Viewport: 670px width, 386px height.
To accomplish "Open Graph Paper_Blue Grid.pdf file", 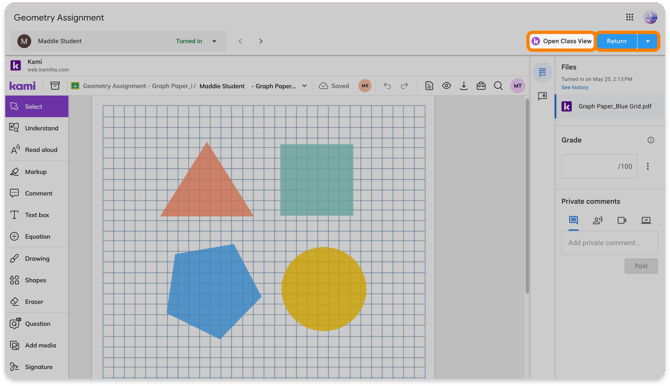I will [x=610, y=106].
